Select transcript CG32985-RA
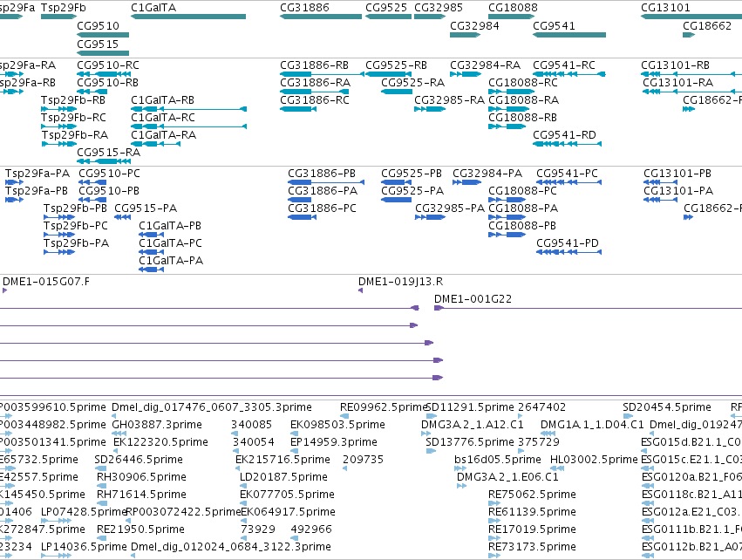The image size is (742, 560). [x=430, y=109]
